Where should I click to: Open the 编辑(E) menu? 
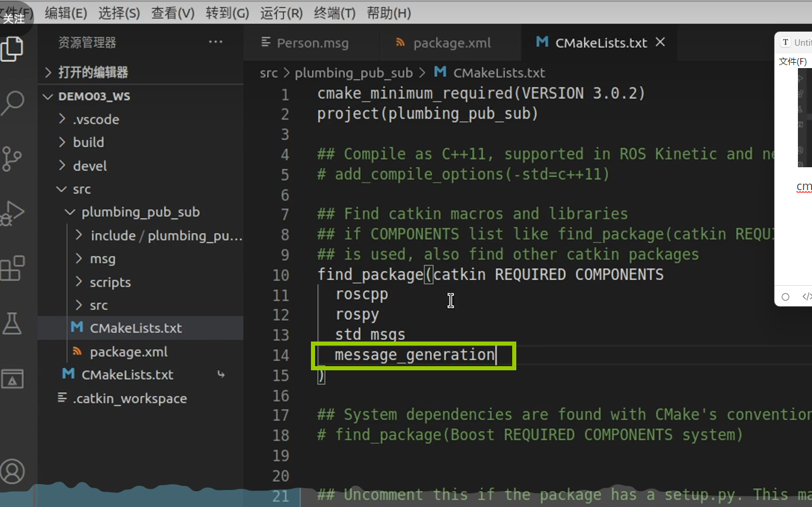(66, 13)
